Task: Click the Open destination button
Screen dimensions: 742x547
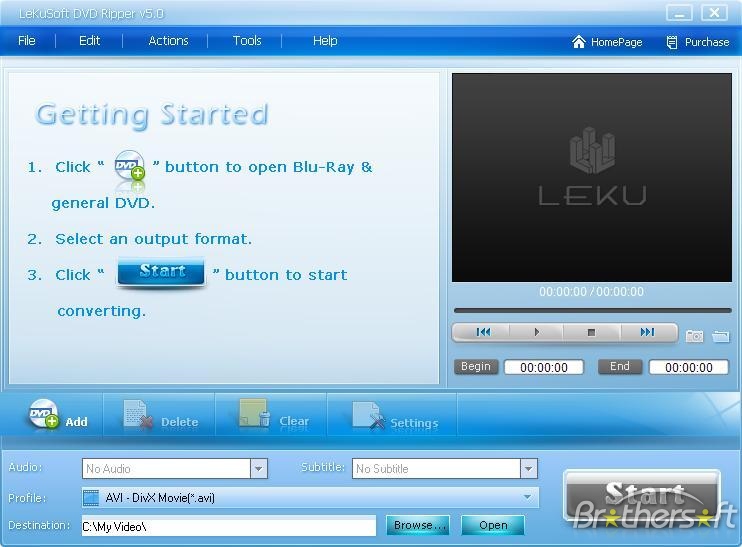Action: [493, 525]
